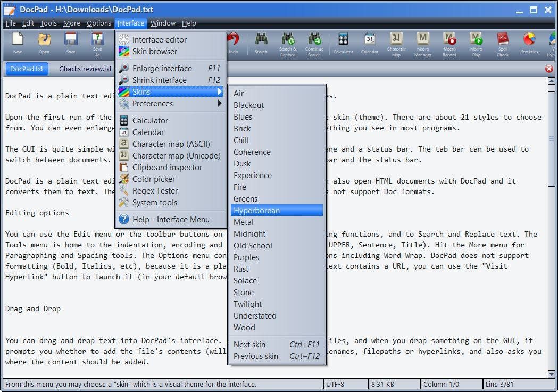Choose the Purples skin
The height and width of the screenshot is (392, 558).
click(277, 257)
